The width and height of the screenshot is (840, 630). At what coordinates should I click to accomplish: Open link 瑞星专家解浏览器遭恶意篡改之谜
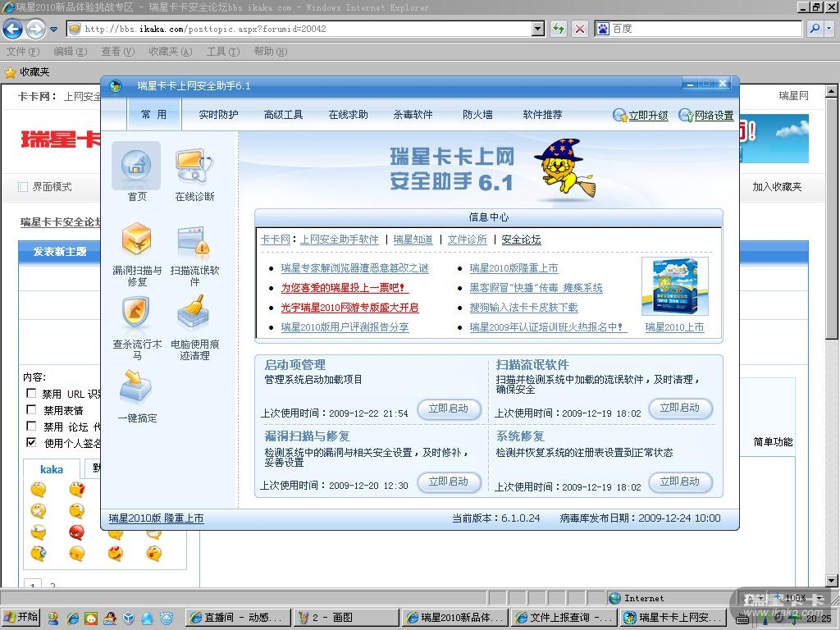pos(354,268)
